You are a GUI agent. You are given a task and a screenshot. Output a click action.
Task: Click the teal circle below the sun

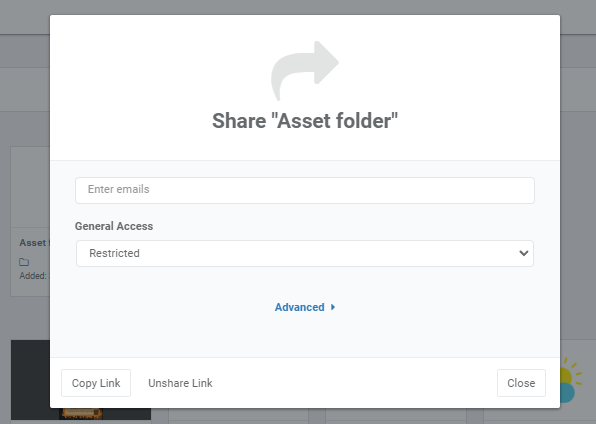point(567,393)
